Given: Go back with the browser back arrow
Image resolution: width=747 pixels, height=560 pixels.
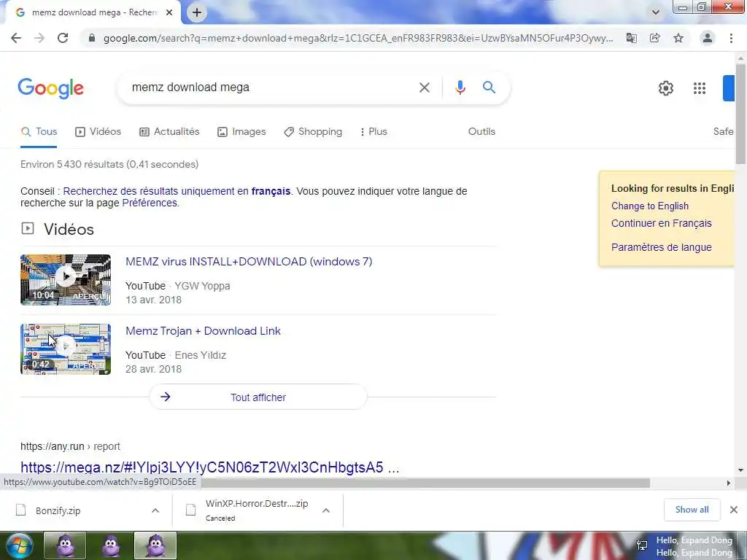Looking at the screenshot, I should [x=16, y=38].
